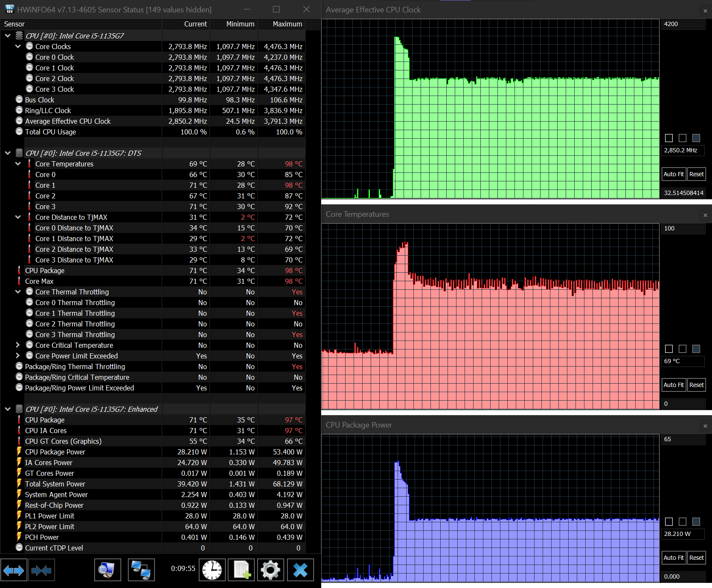
Task: Open sensor settings gear icon
Action: coord(270,570)
